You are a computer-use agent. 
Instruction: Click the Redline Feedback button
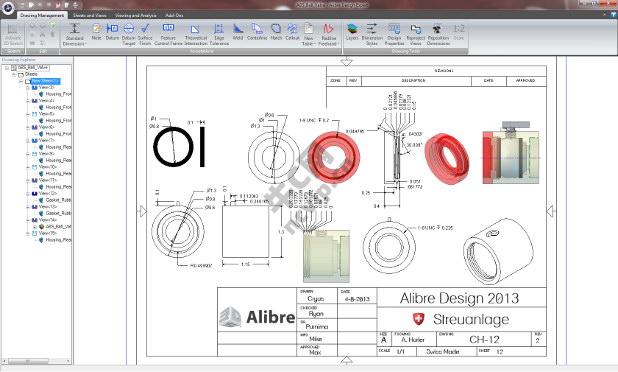328,34
